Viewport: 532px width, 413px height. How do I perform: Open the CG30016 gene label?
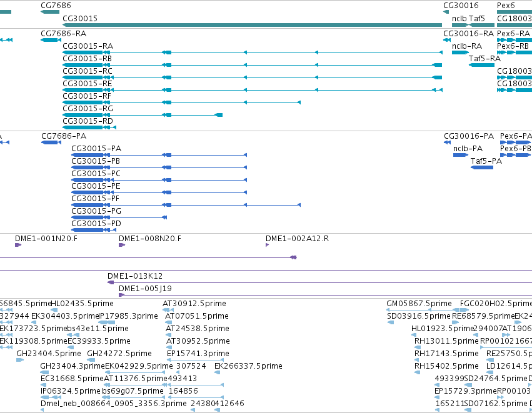[x=461, y=6]
